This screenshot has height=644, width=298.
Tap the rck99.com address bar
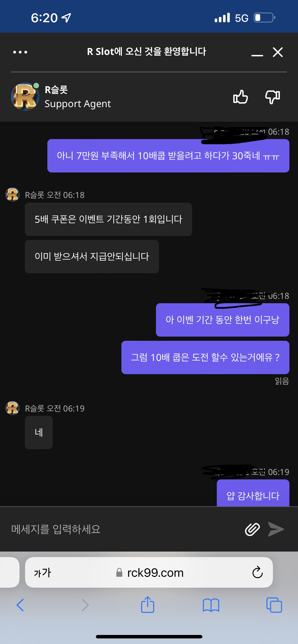coord(149,572)
